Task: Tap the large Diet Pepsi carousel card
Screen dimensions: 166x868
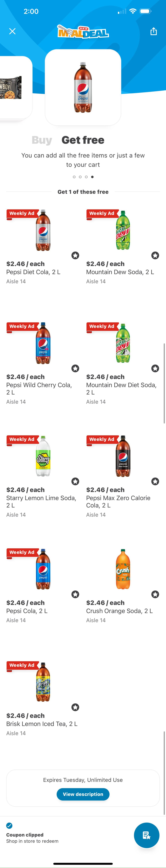Action: [83, 87]
